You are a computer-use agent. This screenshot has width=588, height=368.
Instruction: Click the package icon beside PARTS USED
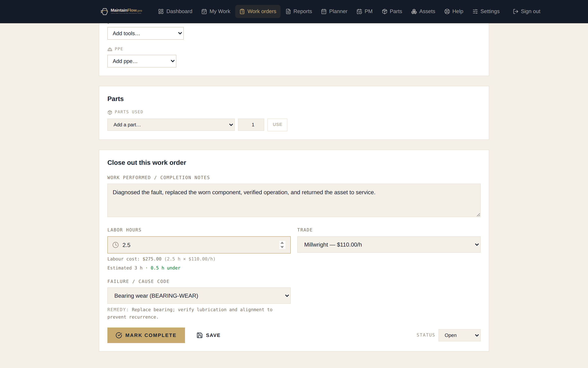pyautogui.click(x=110, y=112)
